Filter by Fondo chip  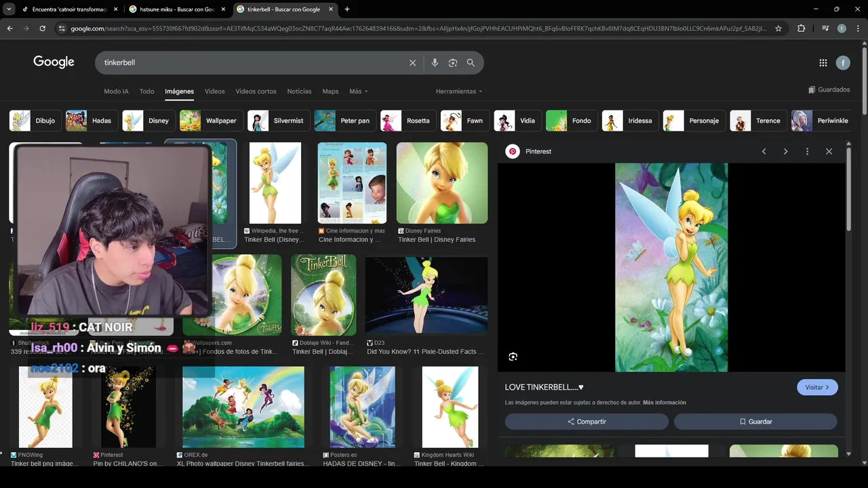(x=571, y=121)
